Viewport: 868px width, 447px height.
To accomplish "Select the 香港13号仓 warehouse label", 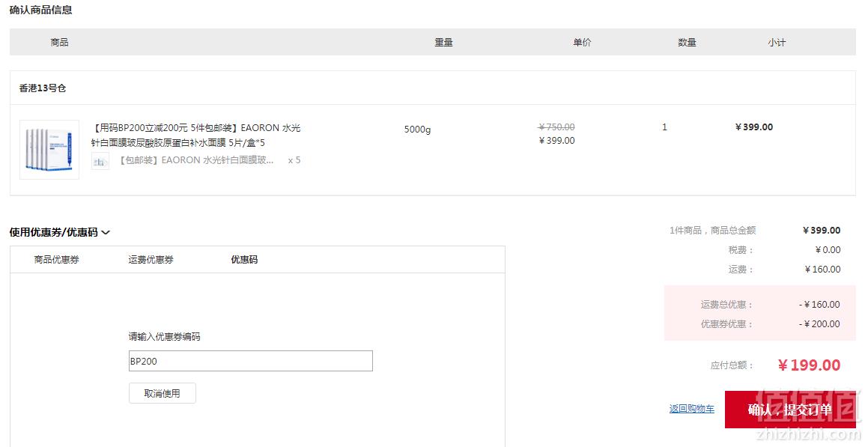I will click(42, 88).
